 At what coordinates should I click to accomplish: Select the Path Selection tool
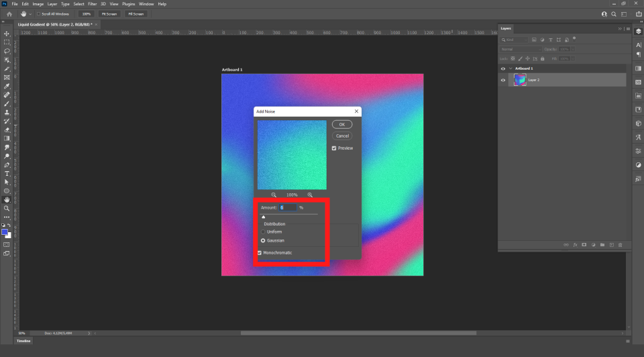[7, 182]
